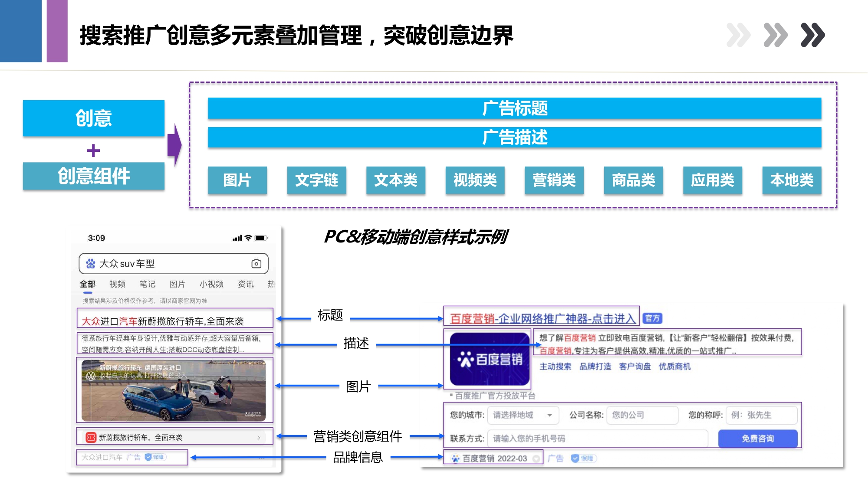868x488 pixels.
Task: Switch to the 视频 tab
Action: click(x=117, y=284)
